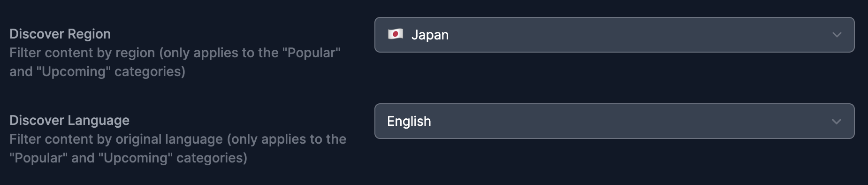Click the 'Filter content by original language' description

tap(178, 148)
